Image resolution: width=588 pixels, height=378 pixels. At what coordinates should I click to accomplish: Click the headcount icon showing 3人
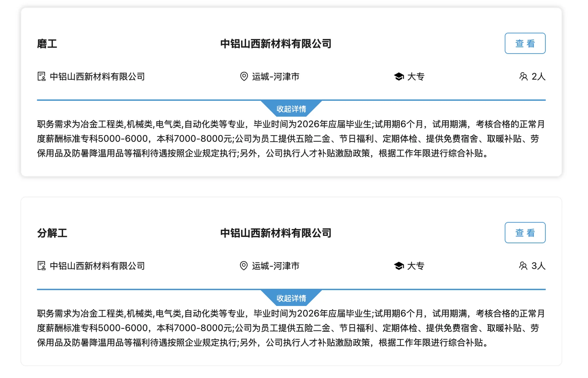(x=524, y=266)
